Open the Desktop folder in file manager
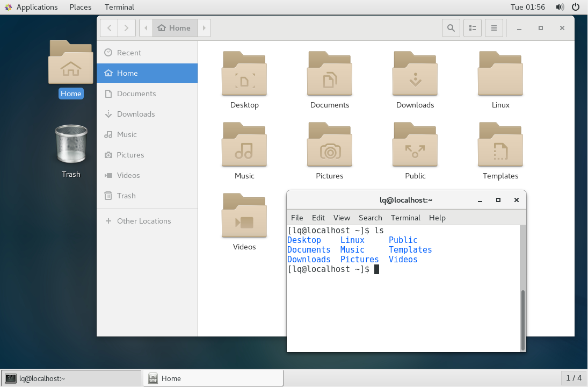588x387 pixels. pos(244,74)
